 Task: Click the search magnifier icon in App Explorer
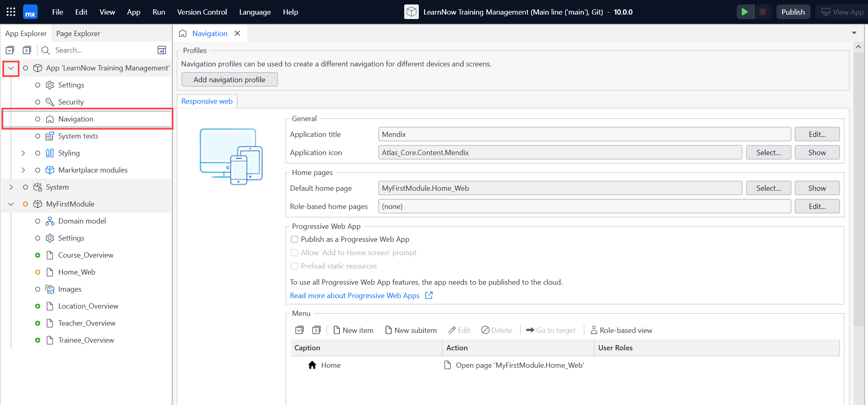tap(45, 50)
